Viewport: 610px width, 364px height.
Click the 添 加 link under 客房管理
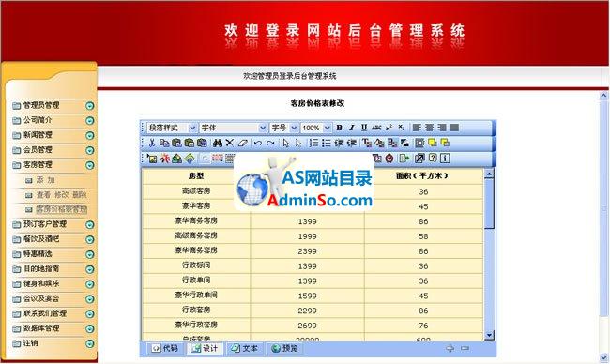pyautogui.click(x=46, y=180)
